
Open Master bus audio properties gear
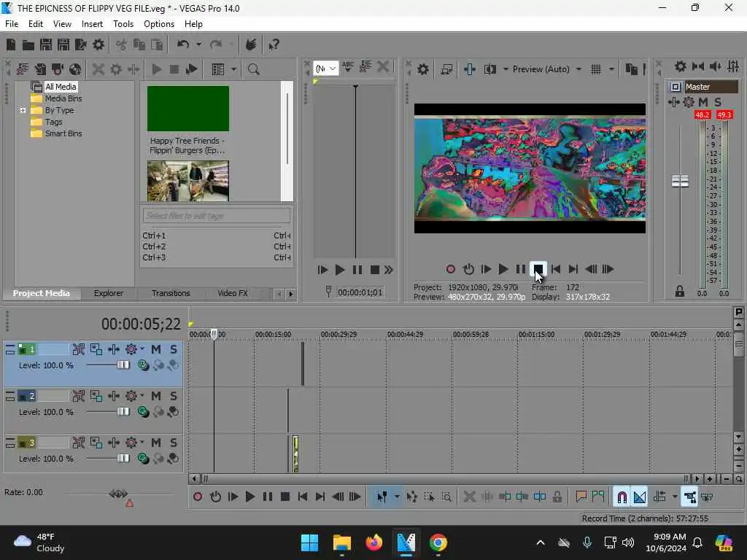[681, 66]
